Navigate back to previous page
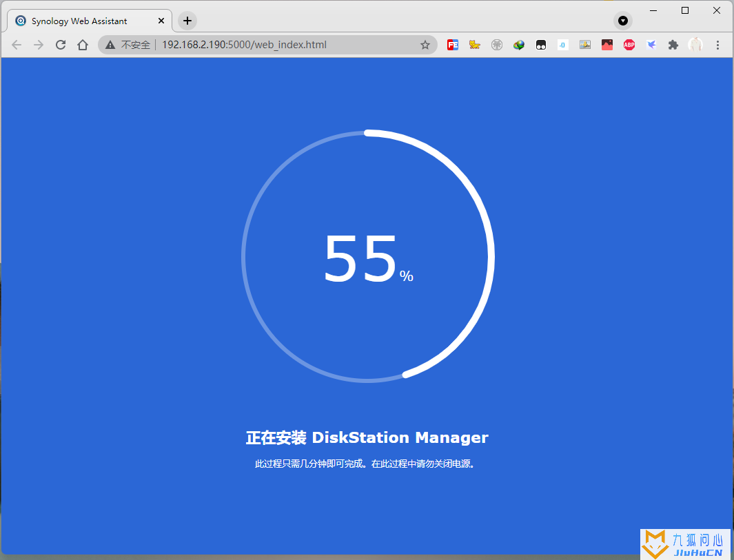 (x=17, y=45)
